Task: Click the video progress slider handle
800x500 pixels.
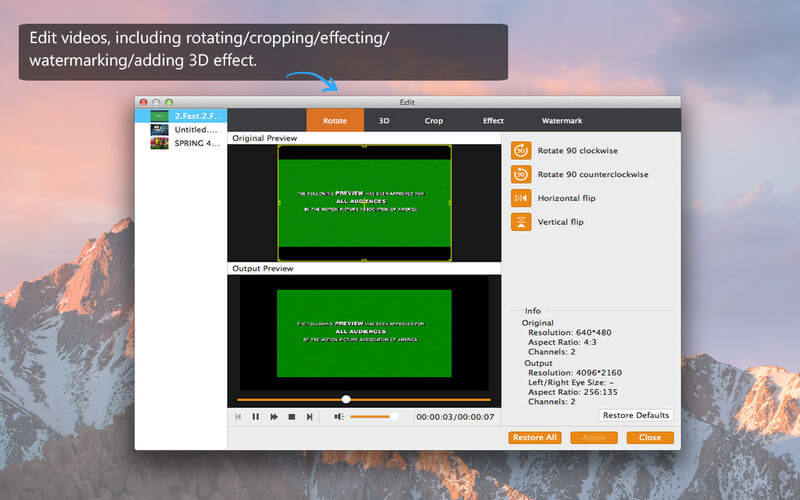Action: pos(346,399)
